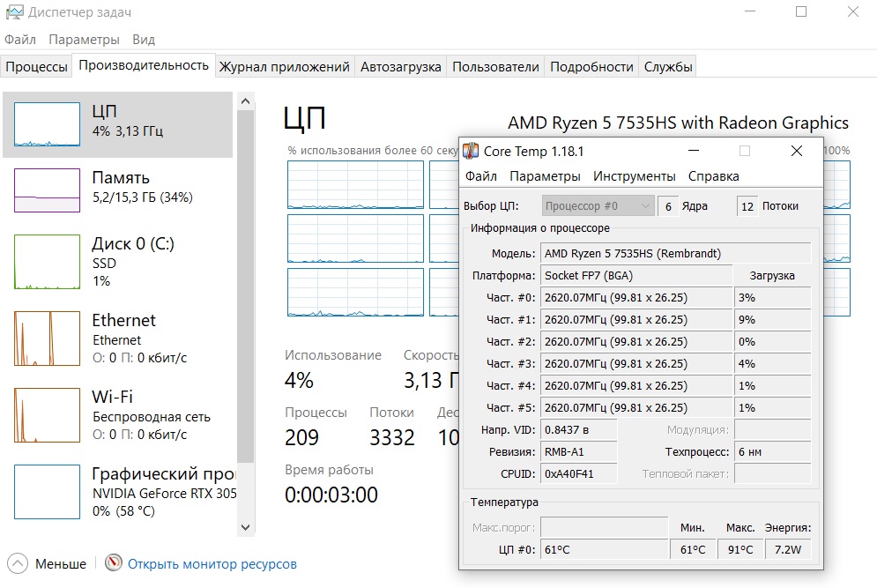Click the Част. #2 frequency field
Viewport: 877px width, 588px height.
pyautogui.click(x=636, y=341)
